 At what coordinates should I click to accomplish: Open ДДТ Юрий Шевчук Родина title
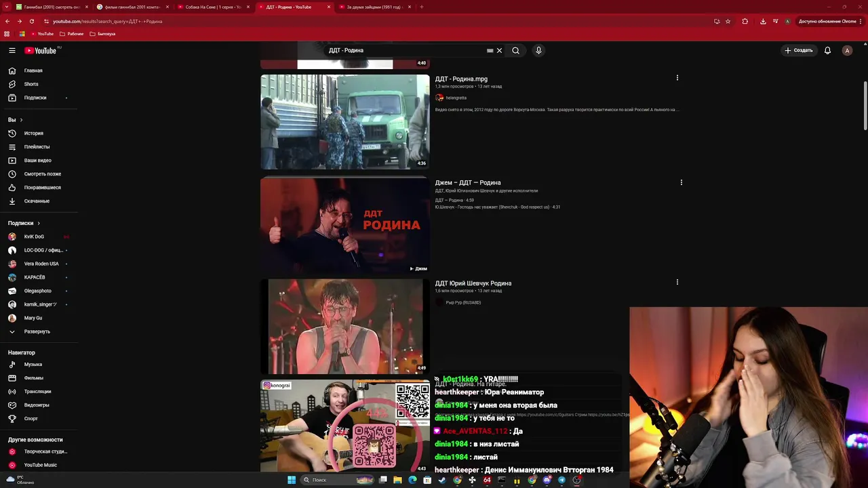coord(473,283)
